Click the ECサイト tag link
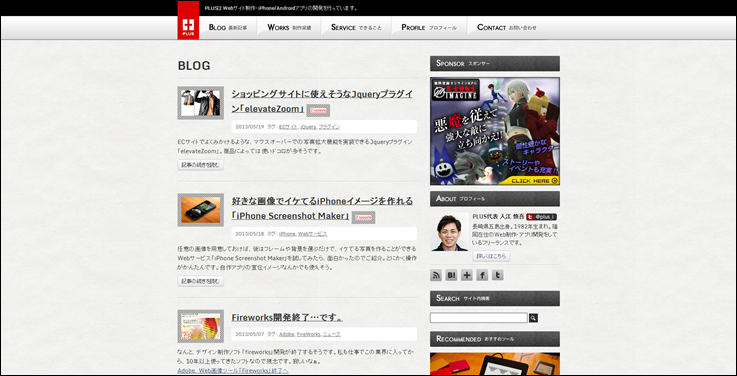This screenshot has height=376, width=737. click(288, 127)
